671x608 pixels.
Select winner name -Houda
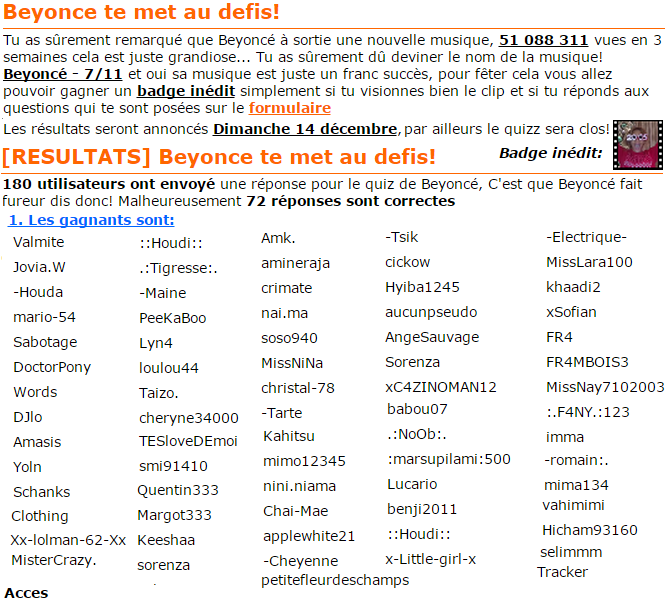coord(38,292)
